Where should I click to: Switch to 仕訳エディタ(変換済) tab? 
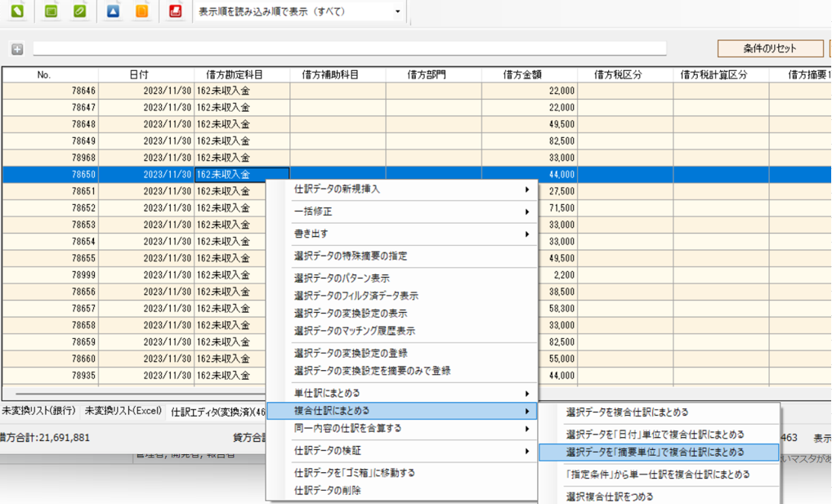click(x=218, y=412)
